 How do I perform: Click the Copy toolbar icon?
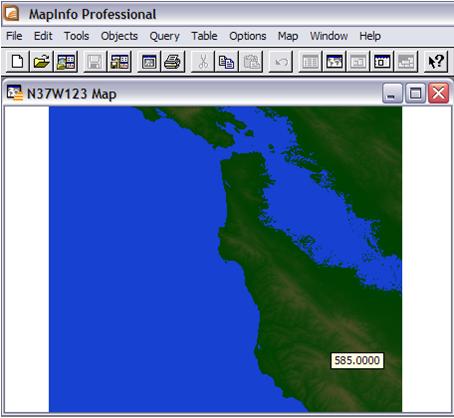pyautogui.click(x=226, y=62)
